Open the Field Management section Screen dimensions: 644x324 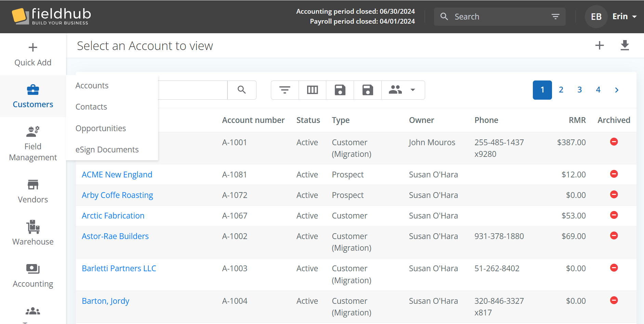pyautogui.click(x=33, y=142)
